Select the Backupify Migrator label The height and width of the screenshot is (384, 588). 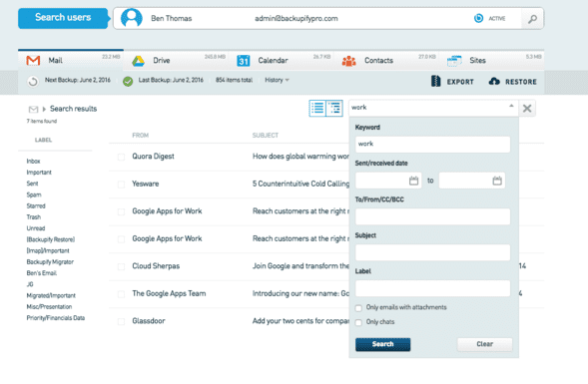click(x=50, y=262)
